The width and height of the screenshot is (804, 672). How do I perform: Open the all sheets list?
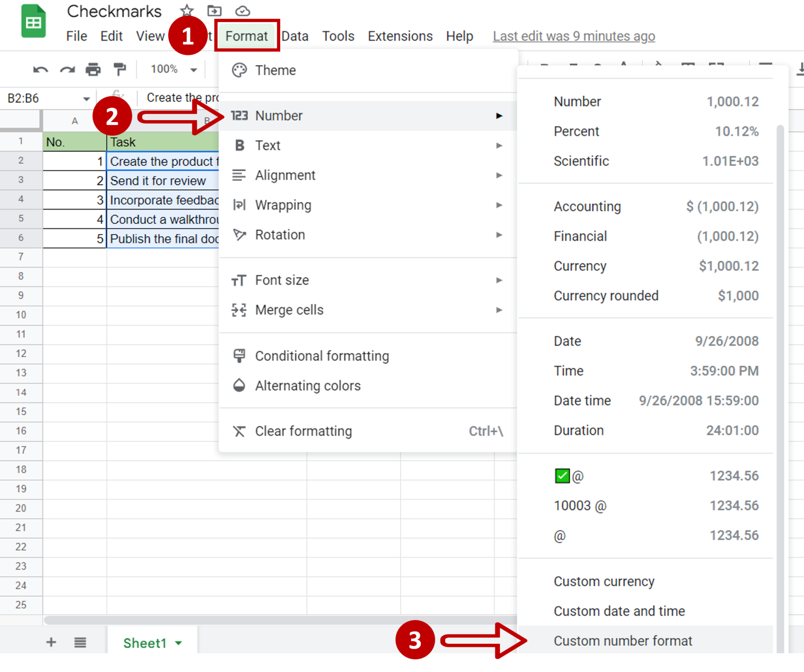tap(80, 643)
